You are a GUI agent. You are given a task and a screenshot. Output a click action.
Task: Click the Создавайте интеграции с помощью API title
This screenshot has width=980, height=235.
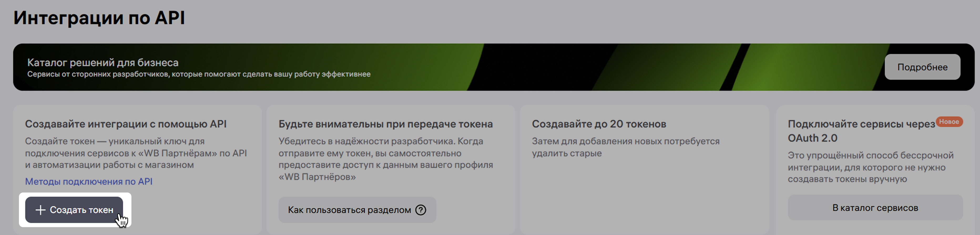pos(126,124)
